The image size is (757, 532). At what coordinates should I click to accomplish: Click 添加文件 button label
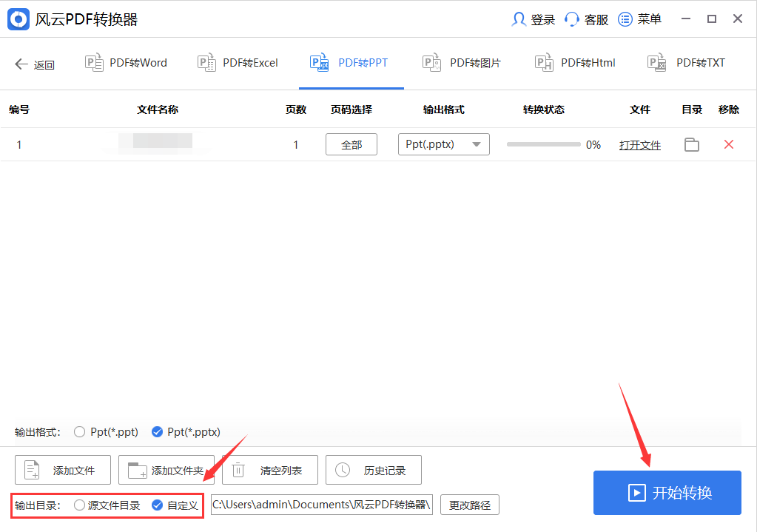tap(74, 470)
